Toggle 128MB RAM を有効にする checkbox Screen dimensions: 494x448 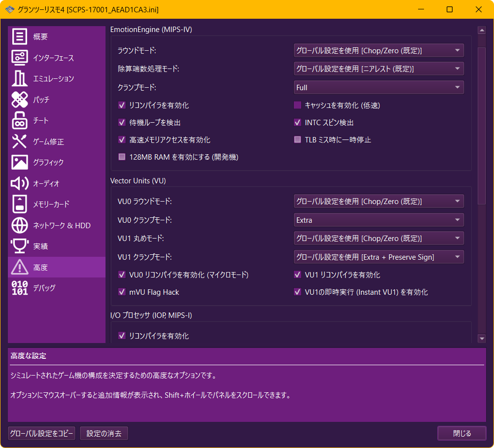click(x=122, y=157)
